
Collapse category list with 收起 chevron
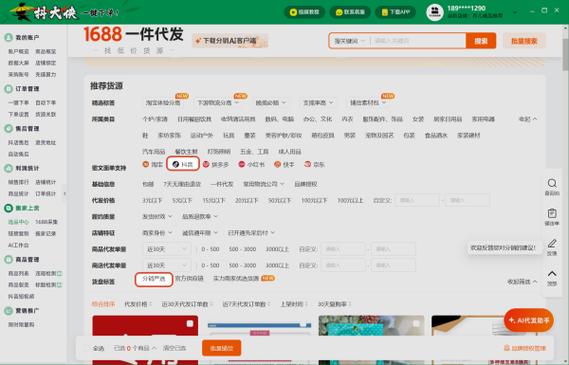(x=528, y=119)
